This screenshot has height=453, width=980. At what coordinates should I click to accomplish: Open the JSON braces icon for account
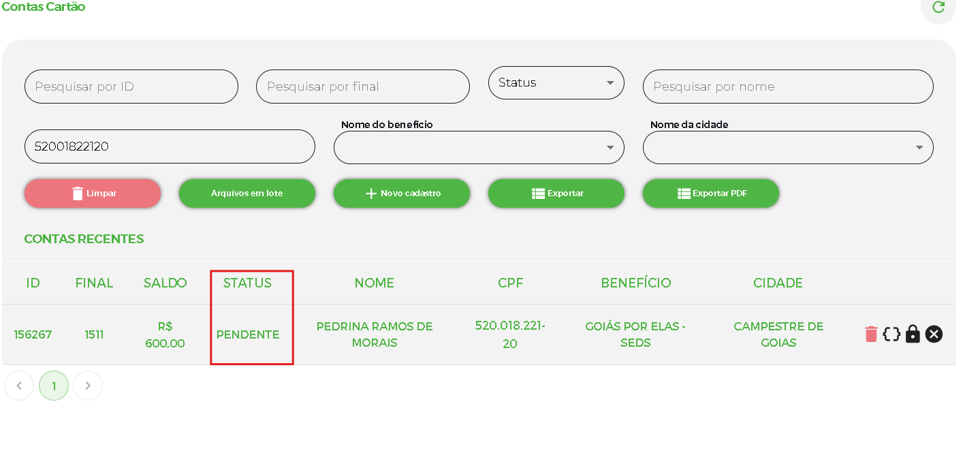891,334
